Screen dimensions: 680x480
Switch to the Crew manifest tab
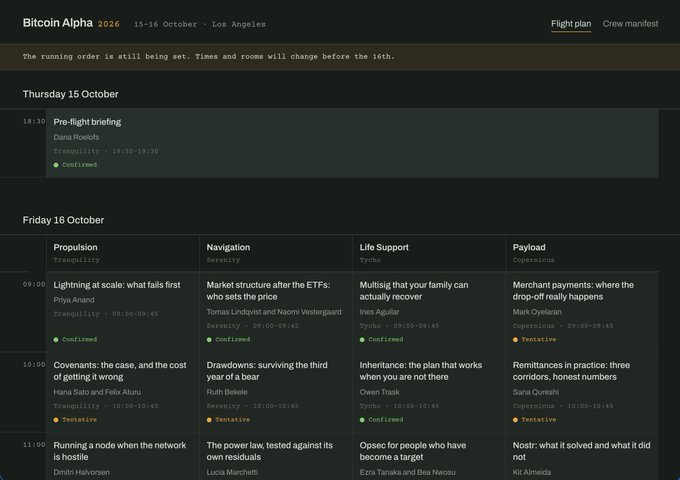[630, 24]
